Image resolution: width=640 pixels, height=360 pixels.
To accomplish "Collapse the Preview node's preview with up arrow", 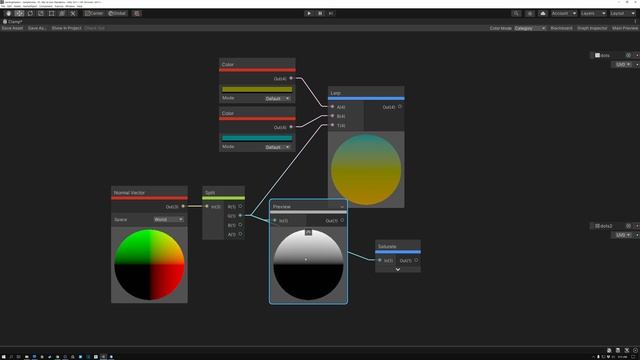I will click(308, 232).
